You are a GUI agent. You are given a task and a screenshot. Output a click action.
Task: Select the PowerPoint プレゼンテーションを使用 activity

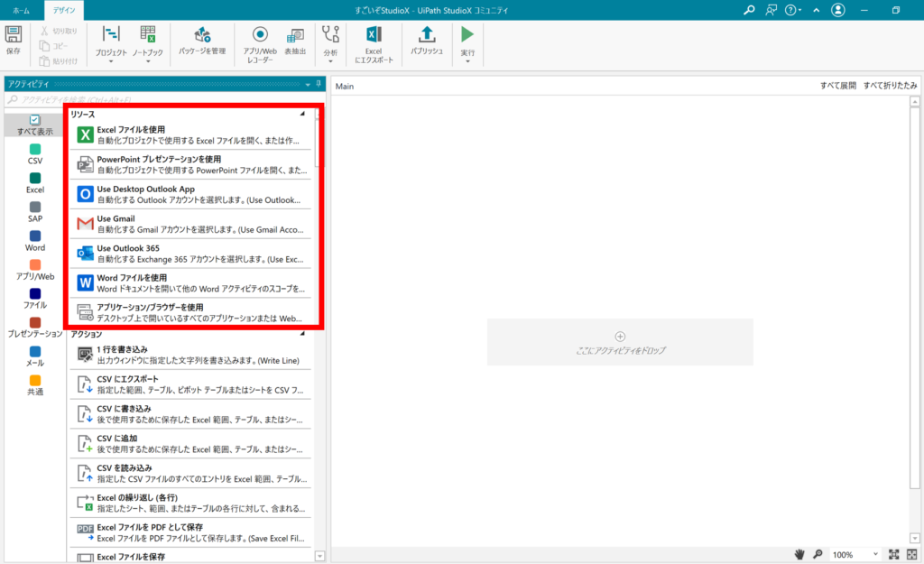pos(190,164)
